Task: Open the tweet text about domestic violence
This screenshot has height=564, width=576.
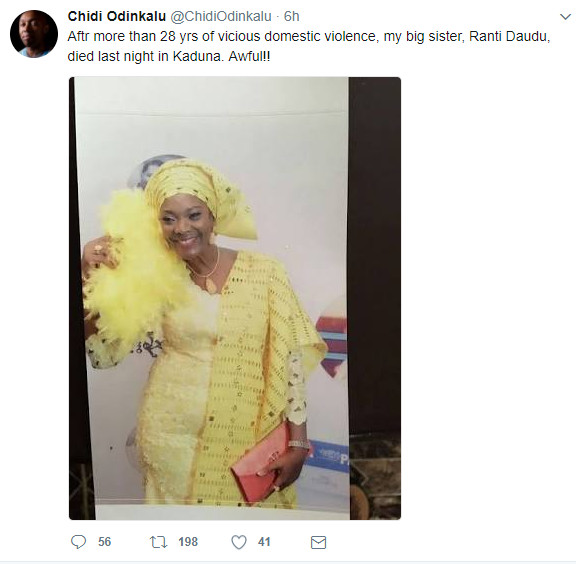Action: pos(309,46)
